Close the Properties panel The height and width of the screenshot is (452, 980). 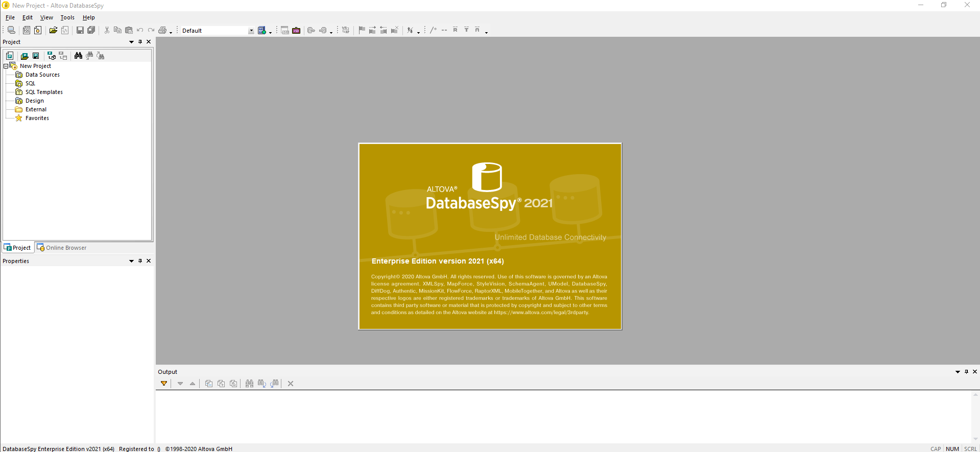click(x=149, y=261)
